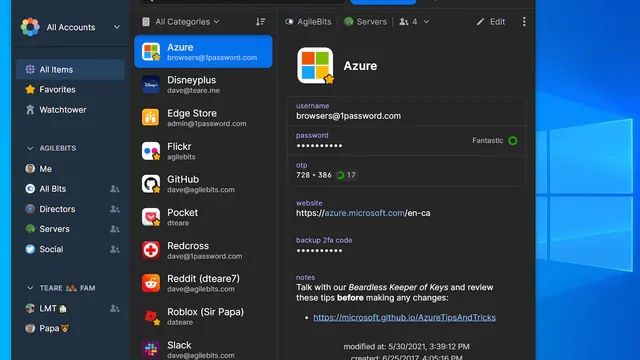The height and width of the screenshot is (360, 640).
Task: Click the Redcross app icon
Action: tap(151, 250)
